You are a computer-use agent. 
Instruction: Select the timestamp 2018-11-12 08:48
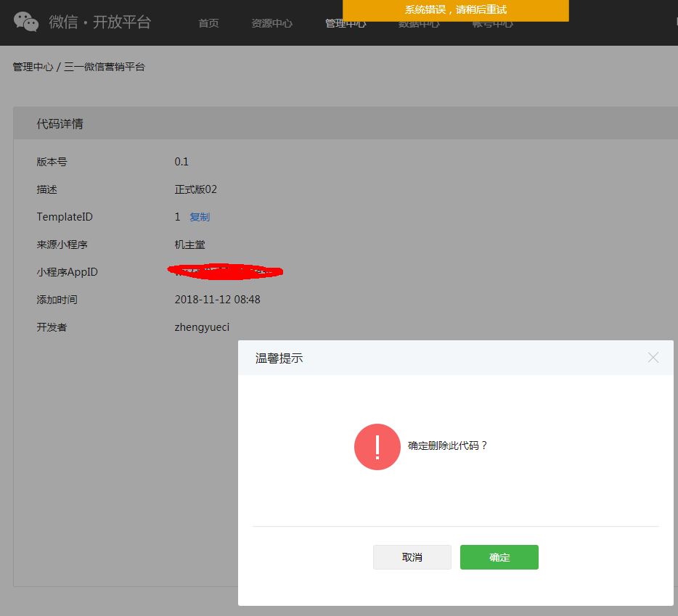pyautogui.click(x=217, y=300)
